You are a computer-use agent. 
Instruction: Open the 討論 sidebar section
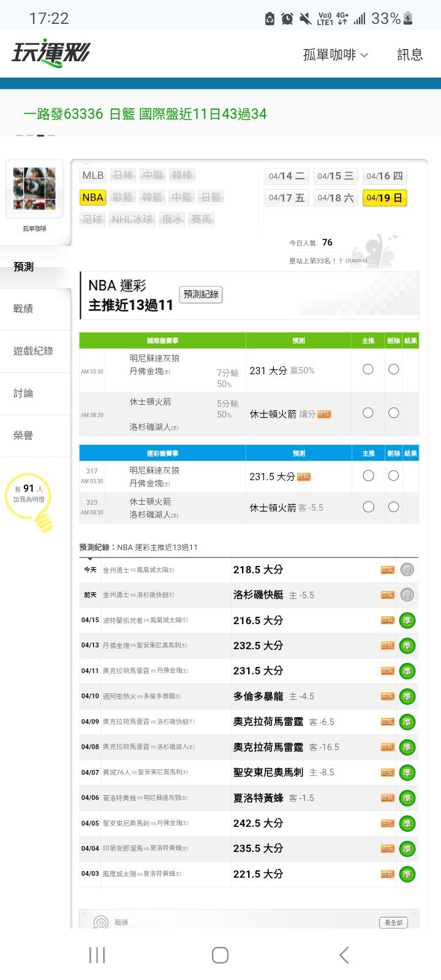(36, 393)
